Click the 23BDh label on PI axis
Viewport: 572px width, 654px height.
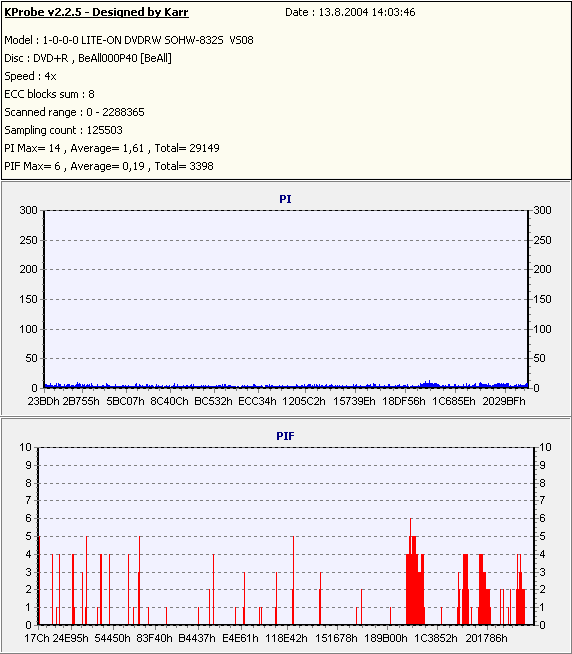point(43,401)
